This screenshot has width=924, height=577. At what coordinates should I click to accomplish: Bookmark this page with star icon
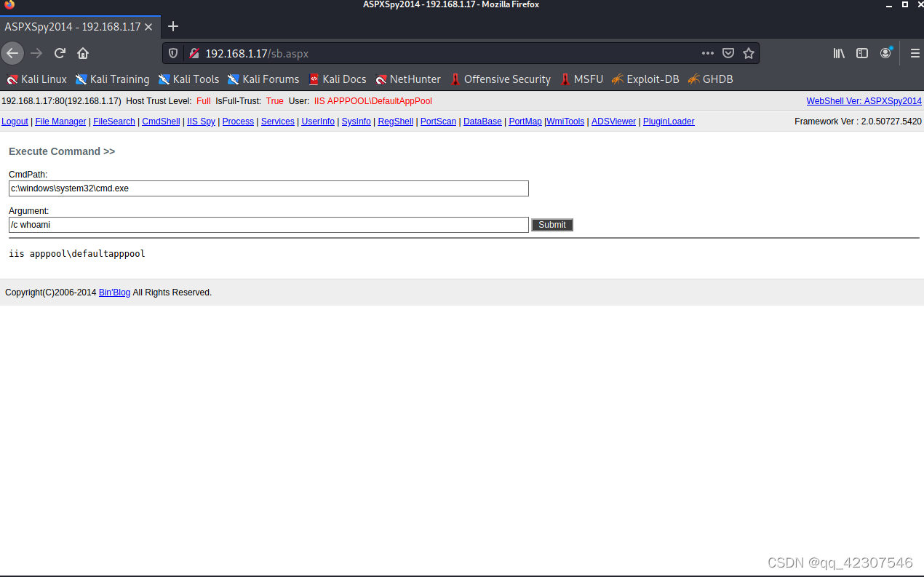point(749,53)
